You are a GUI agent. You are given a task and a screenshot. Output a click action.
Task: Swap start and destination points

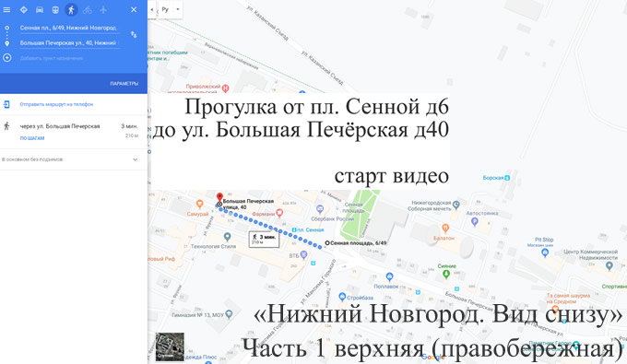pyautogui.click(x=134, y=35)
